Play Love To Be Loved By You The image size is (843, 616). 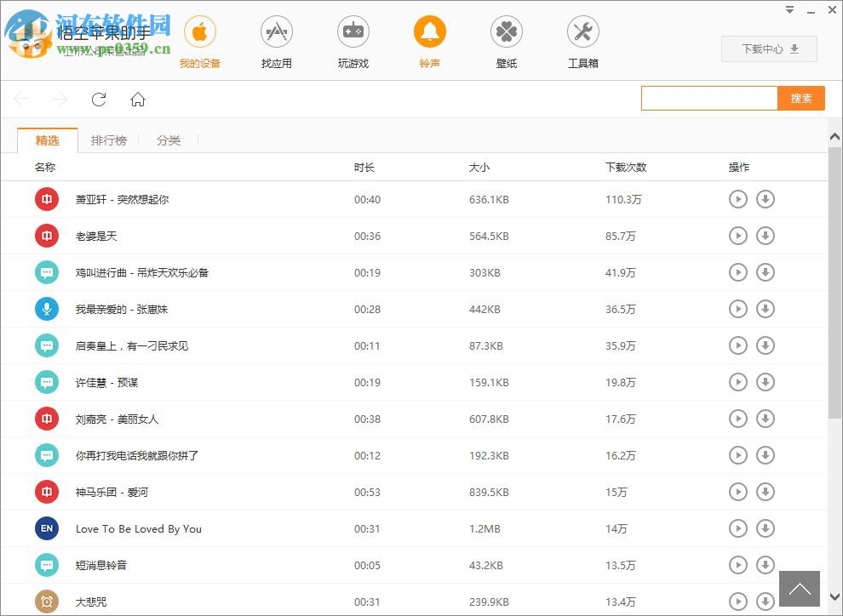[x=738, y=528]
